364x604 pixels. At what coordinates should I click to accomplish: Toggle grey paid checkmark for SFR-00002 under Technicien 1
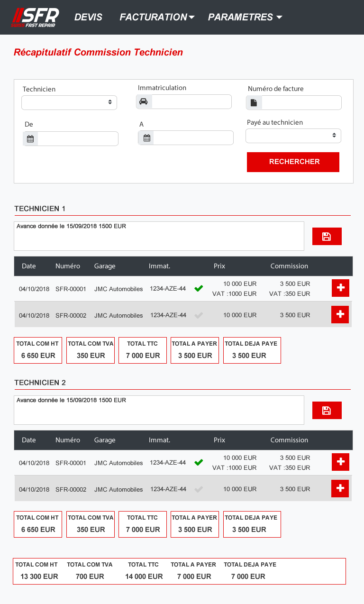tap(199, 315)
